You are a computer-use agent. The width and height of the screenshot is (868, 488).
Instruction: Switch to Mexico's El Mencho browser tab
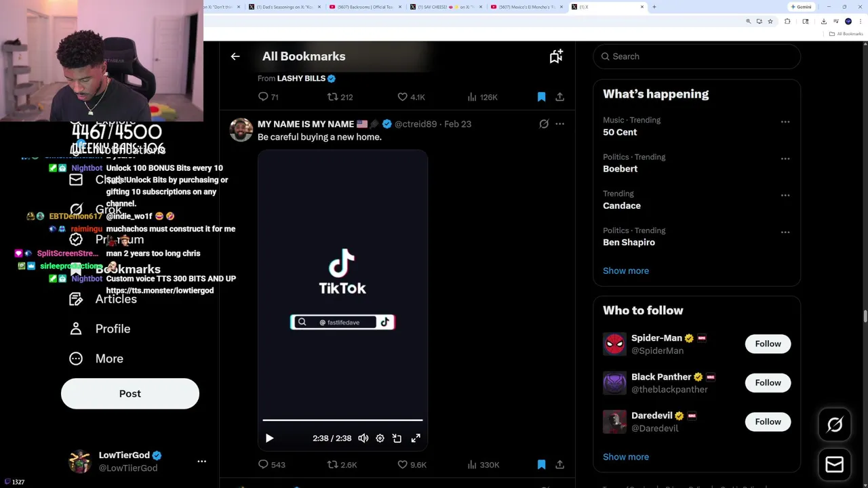(x=527, y=7)
